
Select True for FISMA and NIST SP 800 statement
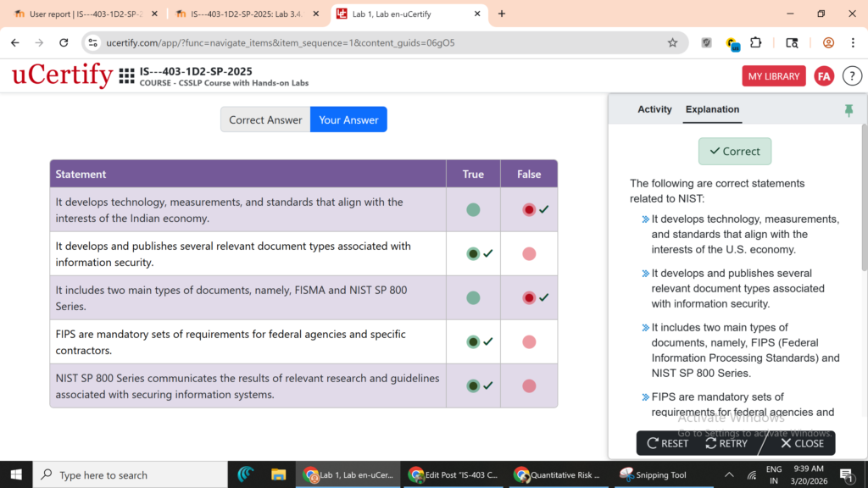point(473,297)
